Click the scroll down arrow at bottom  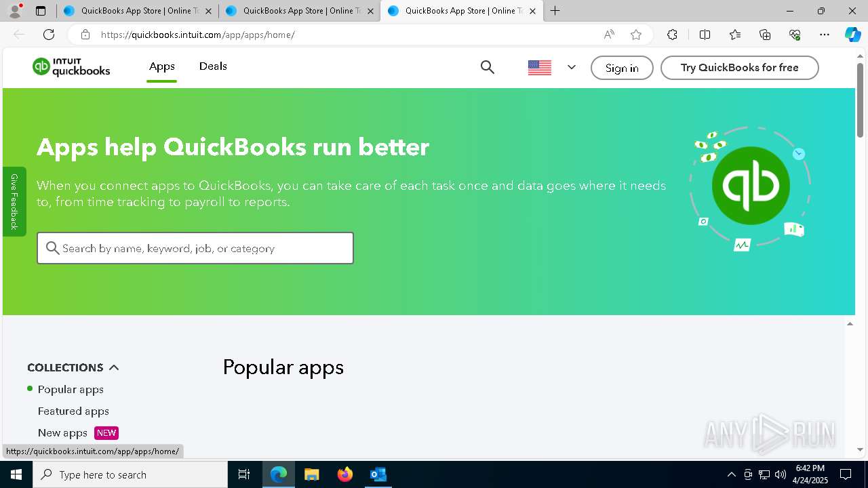point(860,449)
